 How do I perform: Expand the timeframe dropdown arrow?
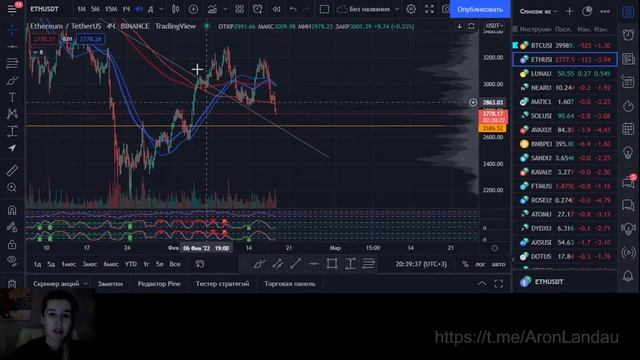[x=161, y=9]
